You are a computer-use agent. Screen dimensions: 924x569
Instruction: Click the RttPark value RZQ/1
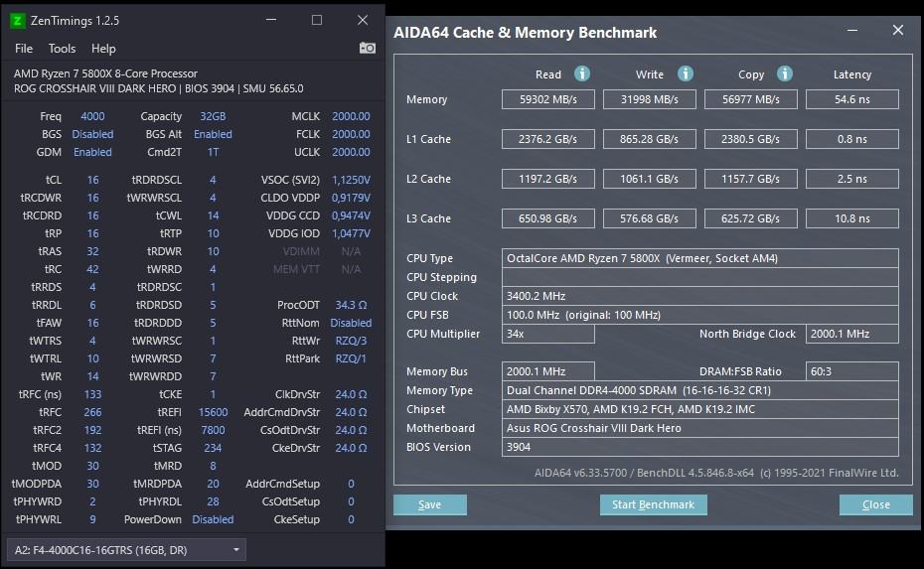click(x=351, y=358)
